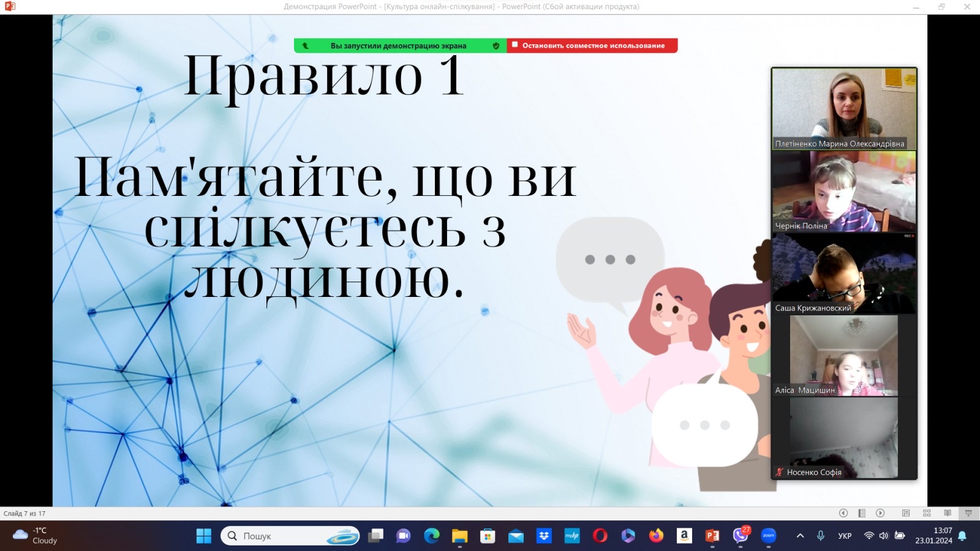Click the microphone icon in system tray
The width and height of the screenshot is (980, 551).
(x=821, y=536)
